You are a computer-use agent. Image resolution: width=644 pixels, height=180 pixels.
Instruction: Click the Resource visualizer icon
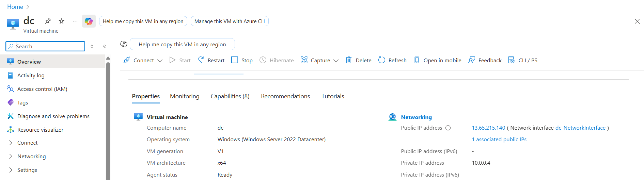click(11, 130)
